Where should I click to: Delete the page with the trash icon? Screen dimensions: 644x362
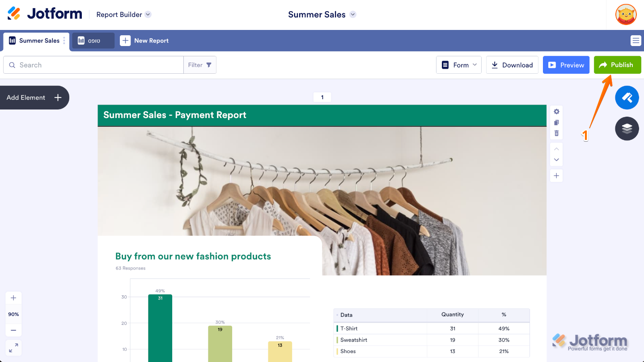(x=556, y=133)
